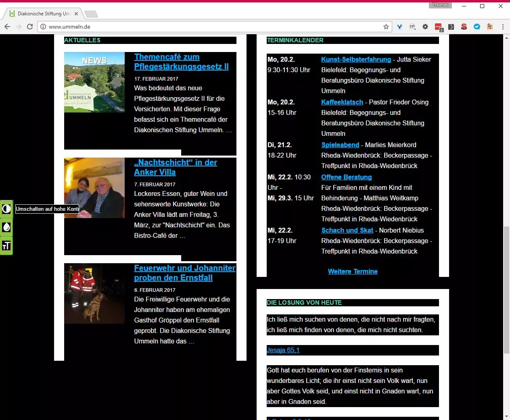Reload the page with the refresh icon
Viewport: 510px width, 420px height.
30,27
